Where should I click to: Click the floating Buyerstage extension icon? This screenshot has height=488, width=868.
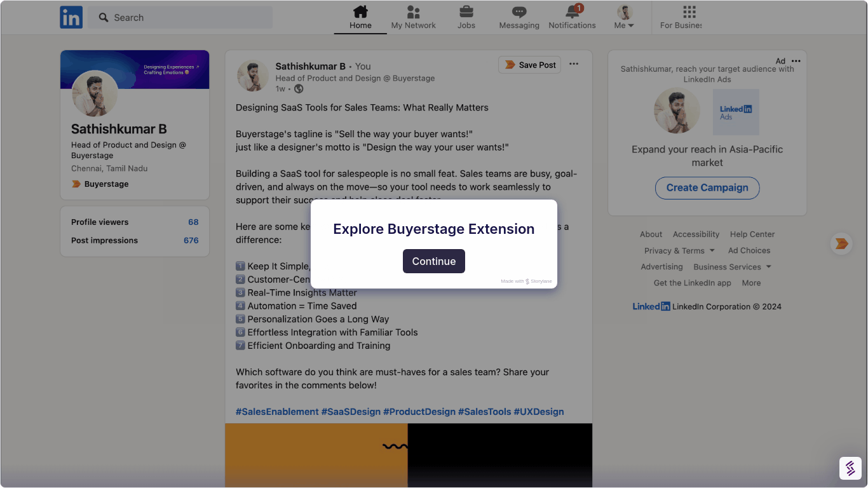pyautogui.click(x=841, y=243)
